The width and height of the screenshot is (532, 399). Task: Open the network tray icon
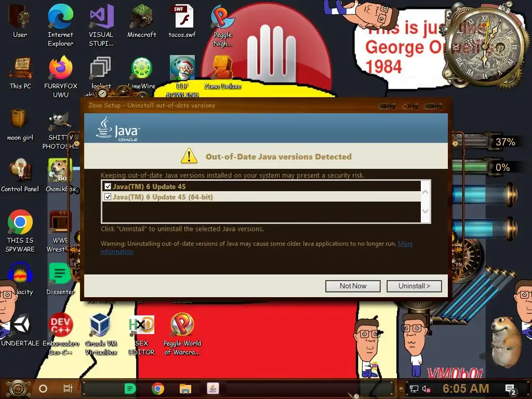click(414, 389)
